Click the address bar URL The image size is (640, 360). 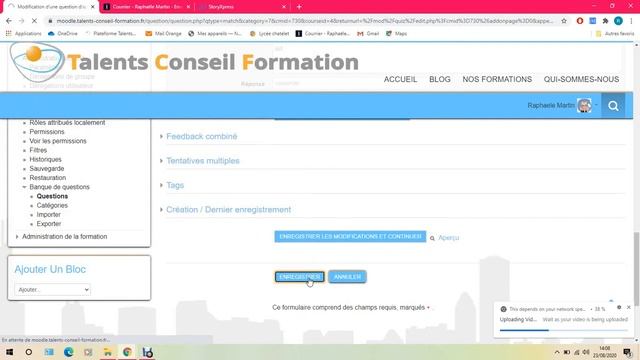point(304,21)
